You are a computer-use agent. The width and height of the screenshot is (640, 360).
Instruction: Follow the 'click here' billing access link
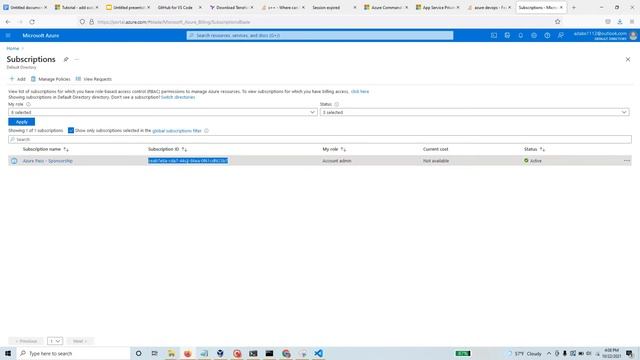(x=360, y=92)
